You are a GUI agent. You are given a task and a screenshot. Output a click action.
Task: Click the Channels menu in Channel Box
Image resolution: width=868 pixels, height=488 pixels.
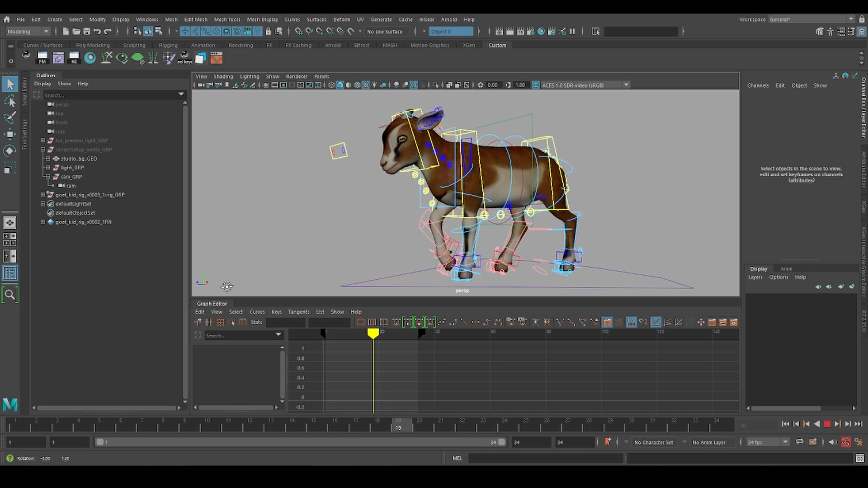coord(758,85)
